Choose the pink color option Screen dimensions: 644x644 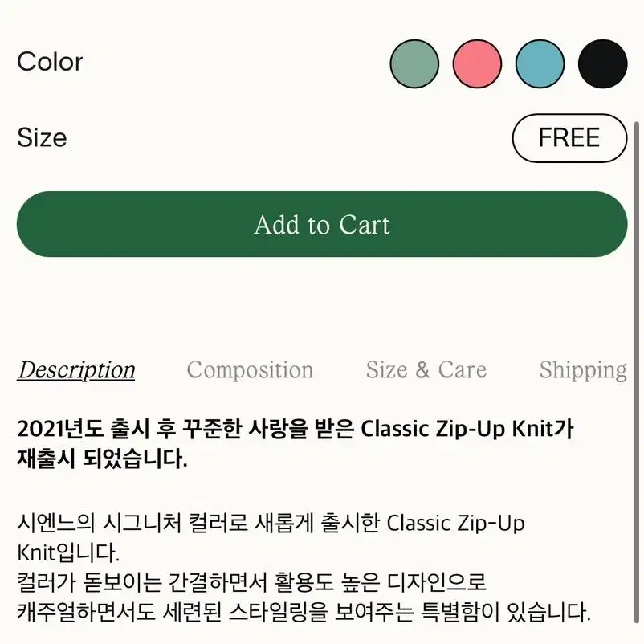pos(477,63)
